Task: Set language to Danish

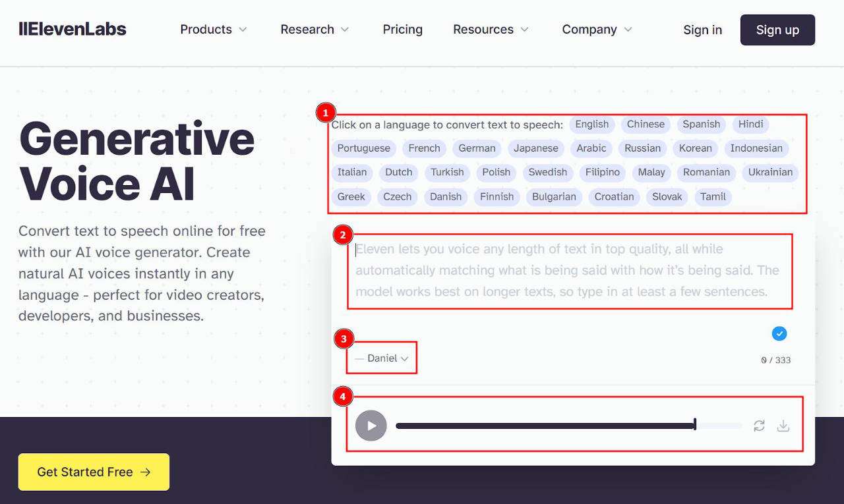Action: [446, 197]
